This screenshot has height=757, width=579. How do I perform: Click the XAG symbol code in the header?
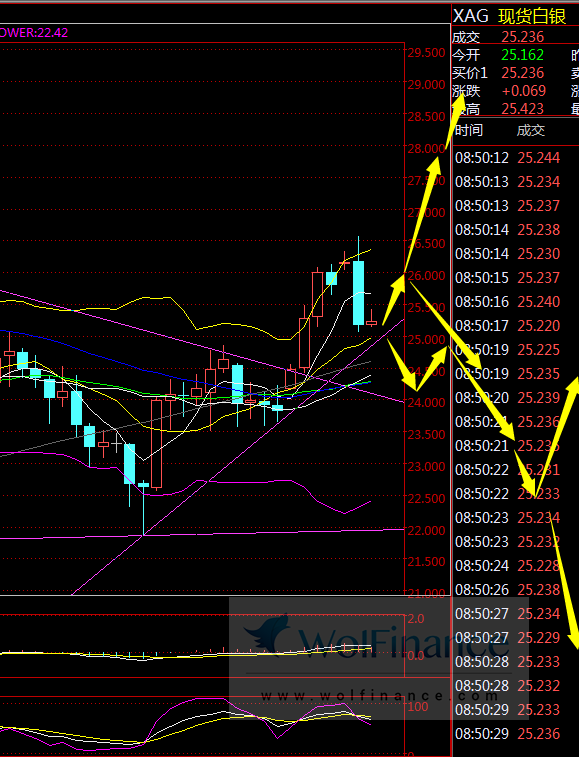(x=471, y=16)
